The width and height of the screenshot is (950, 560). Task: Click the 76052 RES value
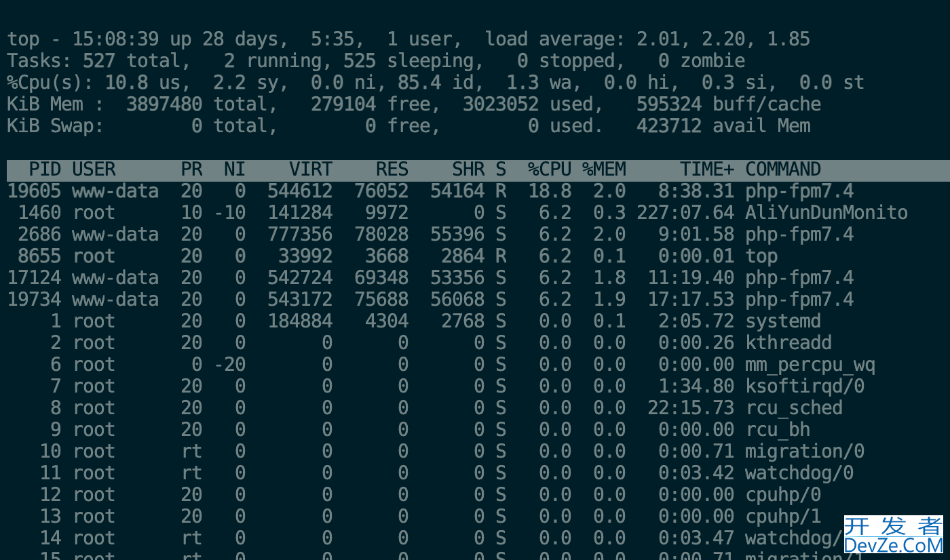pos(381,191)
